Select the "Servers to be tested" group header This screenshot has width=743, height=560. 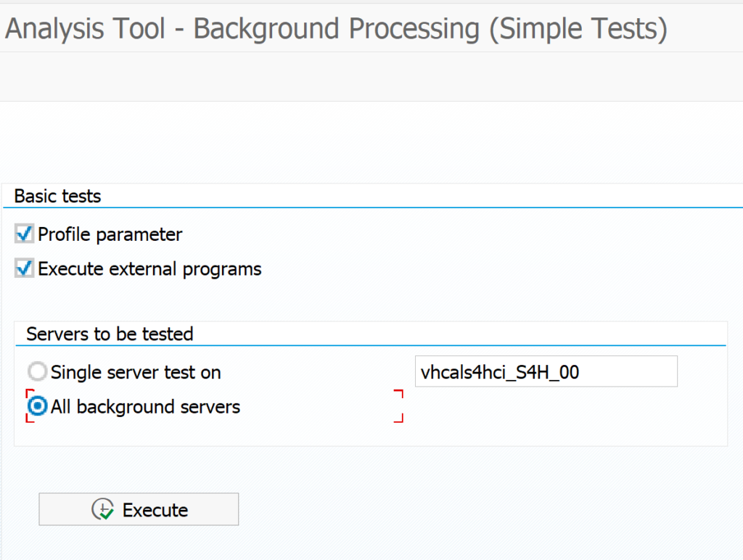110,334
